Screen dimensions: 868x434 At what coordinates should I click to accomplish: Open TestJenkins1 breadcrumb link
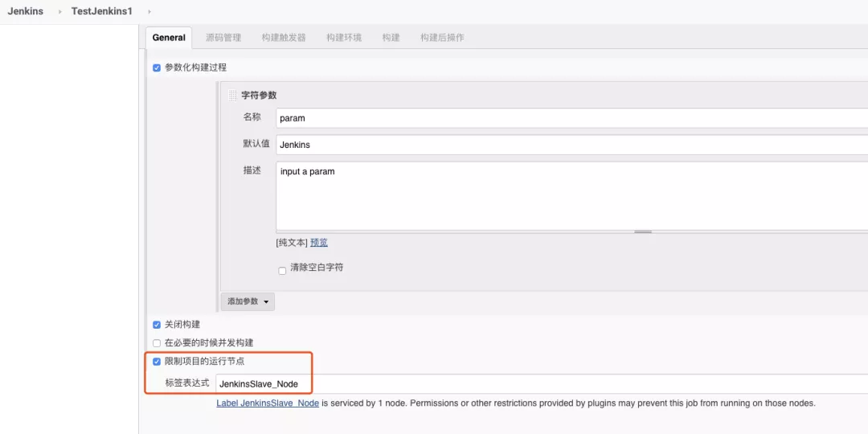click(102, 11)
